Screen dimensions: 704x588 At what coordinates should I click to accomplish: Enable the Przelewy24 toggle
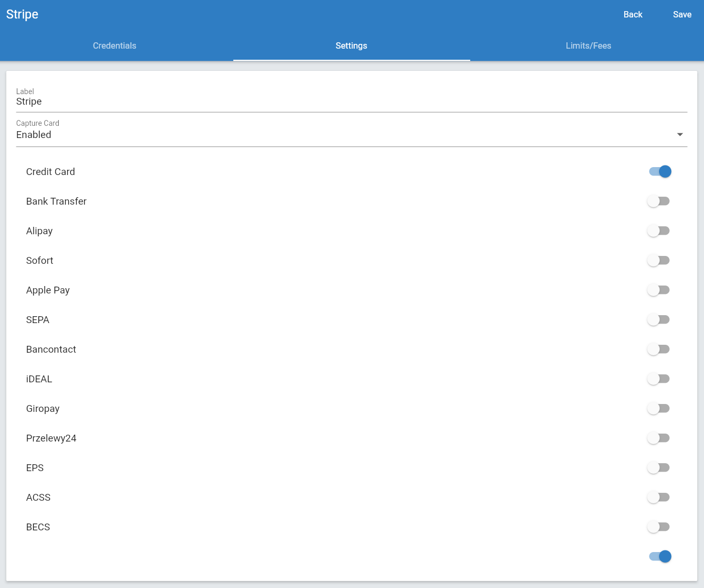click(659, 438)
